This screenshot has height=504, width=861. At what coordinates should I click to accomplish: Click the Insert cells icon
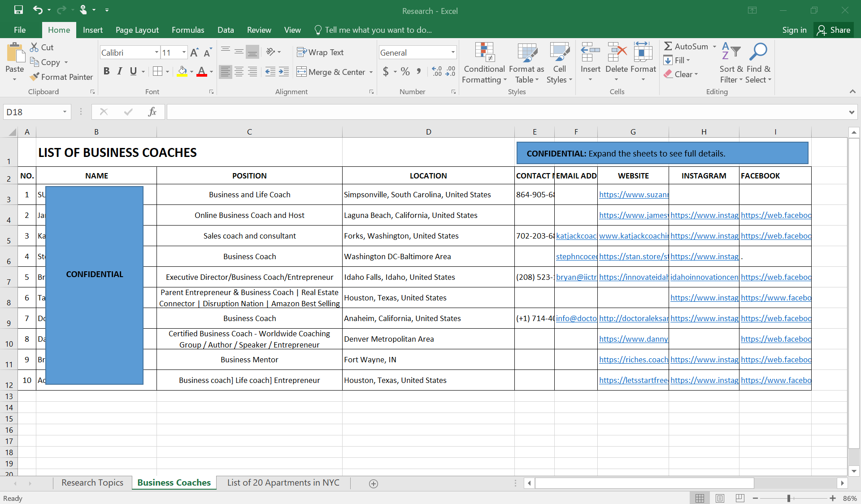point(590,52)
